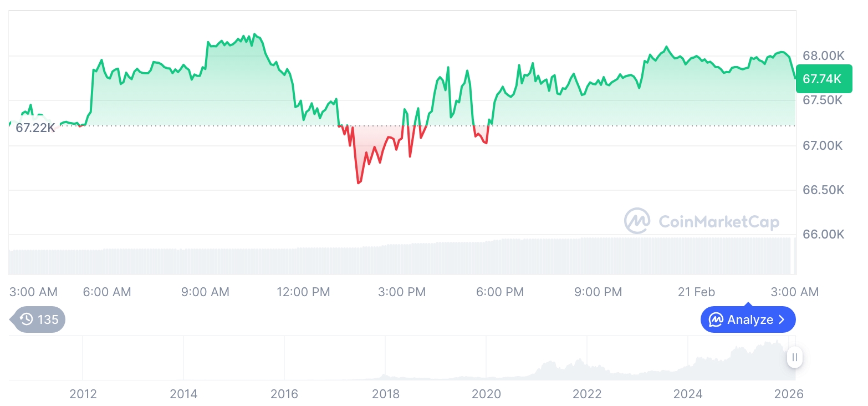Click the CoinMarketCap logo inside the Analyze button
This screenshot has height=406, width=868.
click(716, 319)
